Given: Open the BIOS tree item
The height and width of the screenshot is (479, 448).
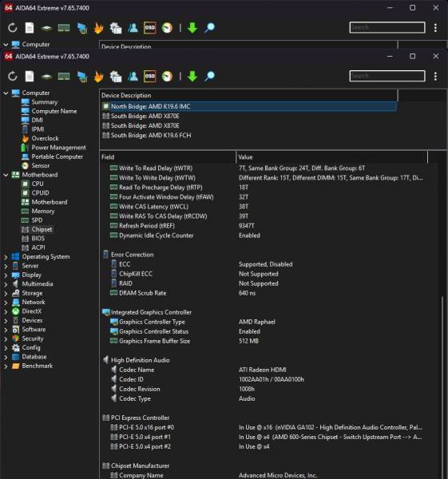Looking at the screenshot, I should click(38, 238).
